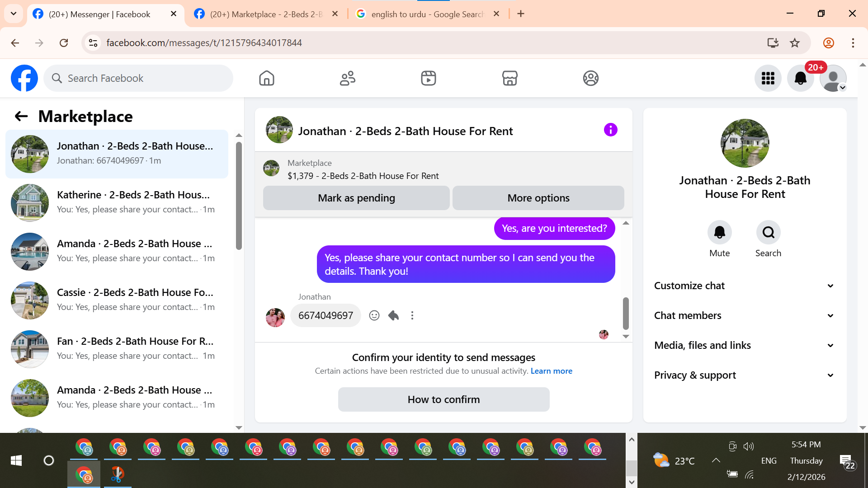This screenshot has height=488, width=868.
Task: Open the Chrome three-dot menu
Action: click(x=853, y=43)
